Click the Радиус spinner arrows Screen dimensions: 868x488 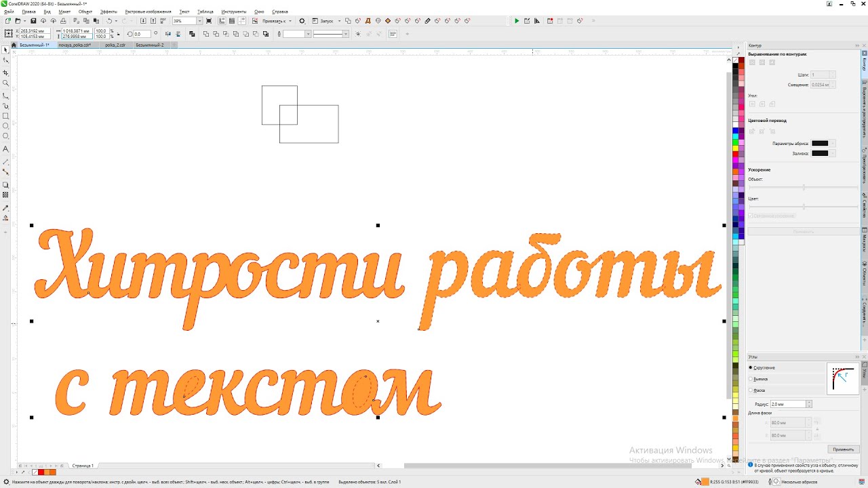coord(809,404)
